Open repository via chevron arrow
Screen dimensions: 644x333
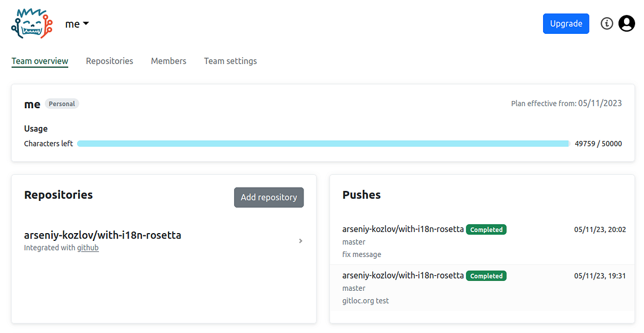click(301, 241)
